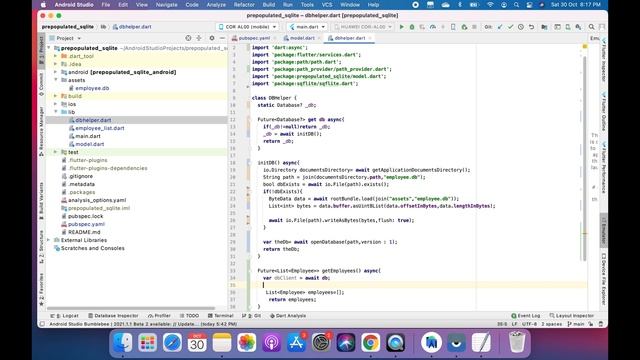Viewport: 640px width, 360px height.
Task: Expand External Libraries node
Action: 49,240
